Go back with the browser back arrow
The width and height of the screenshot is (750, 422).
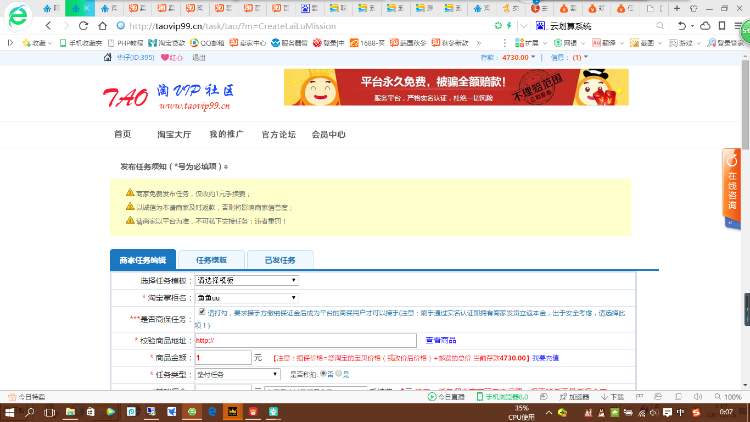pyautogui.click(x=48, y=26)
